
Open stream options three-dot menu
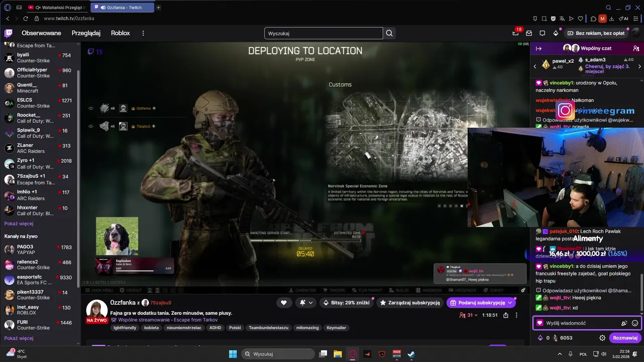tap(517, 315)
